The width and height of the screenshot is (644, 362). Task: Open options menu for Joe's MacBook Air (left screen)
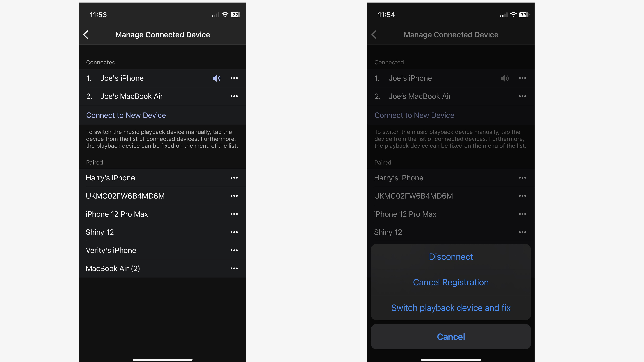pos(234,96)
